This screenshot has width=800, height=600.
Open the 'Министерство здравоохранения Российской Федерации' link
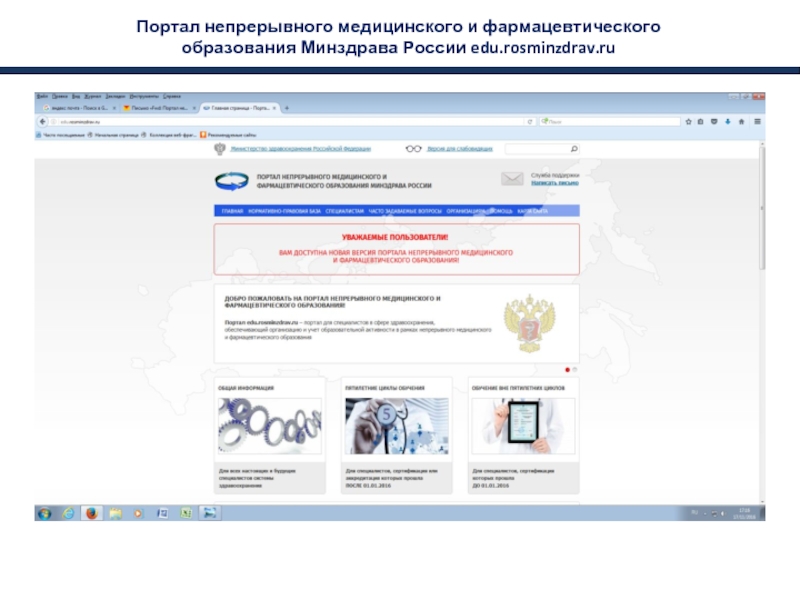tap(301, 149)
